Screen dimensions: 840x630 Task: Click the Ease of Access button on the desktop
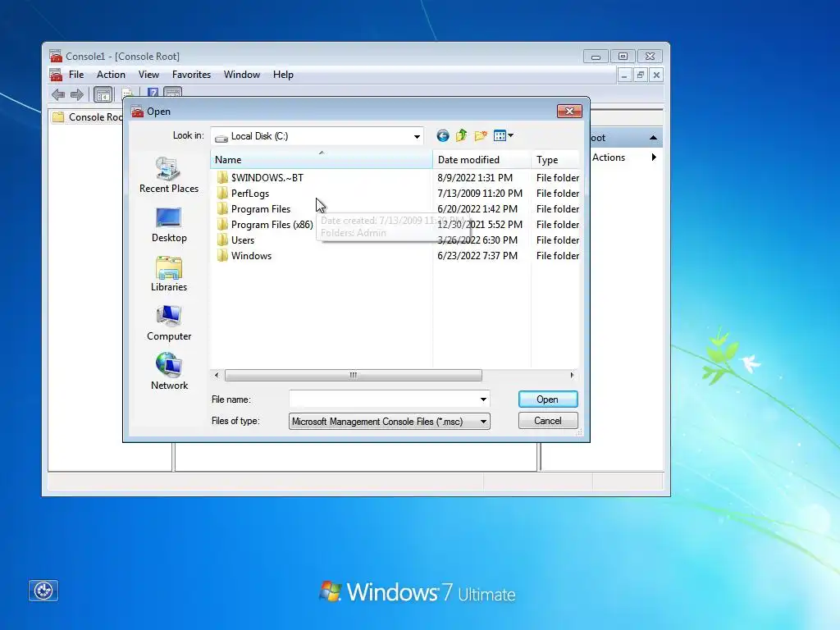click(43, 591)
